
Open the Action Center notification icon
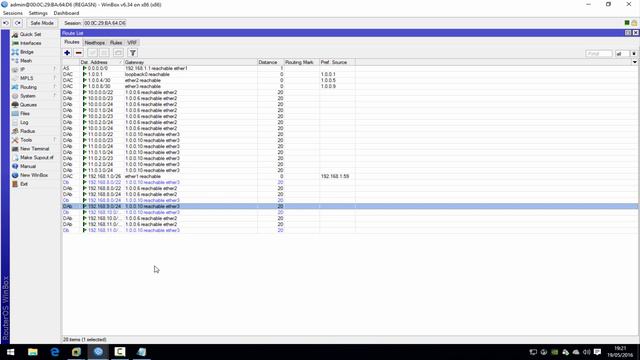[598, 352]
